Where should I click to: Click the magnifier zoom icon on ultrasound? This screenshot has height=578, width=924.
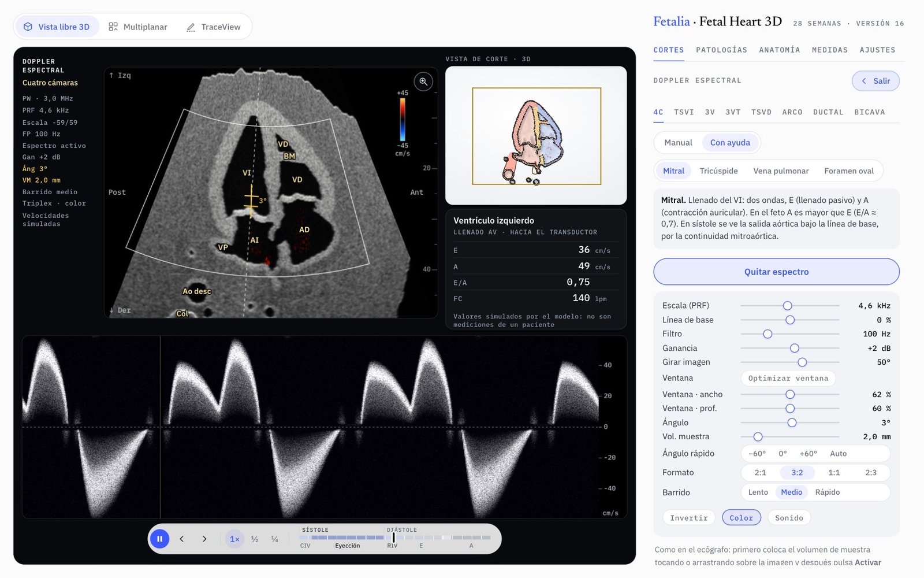[423, 81]
